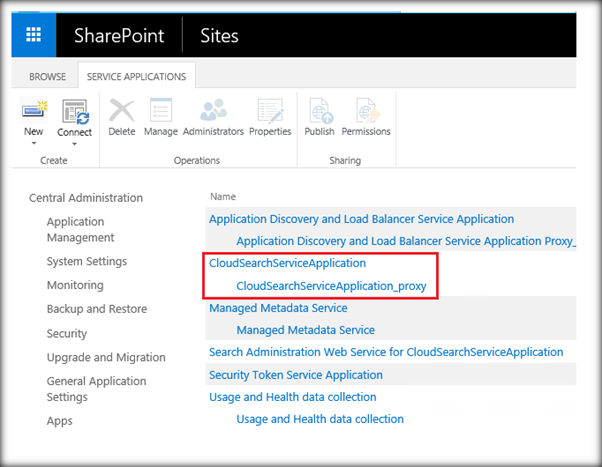602x467 pixels.
Task: Click the Delete ribbon icon
Action: tap(121, 111)
